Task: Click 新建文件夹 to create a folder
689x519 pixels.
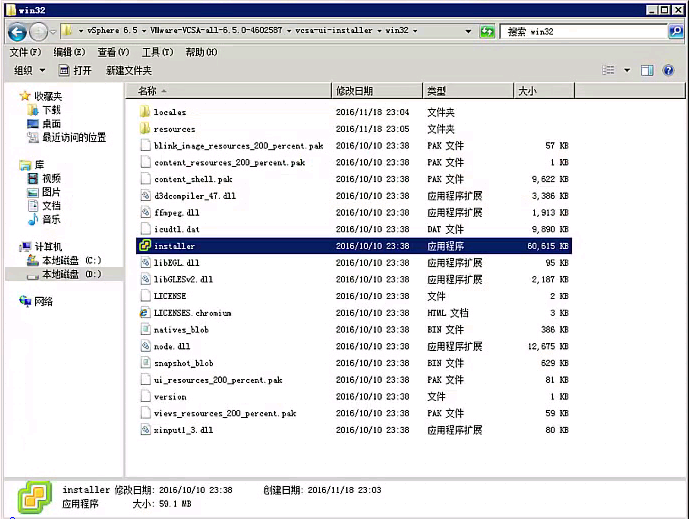Action: click(129, 70)
